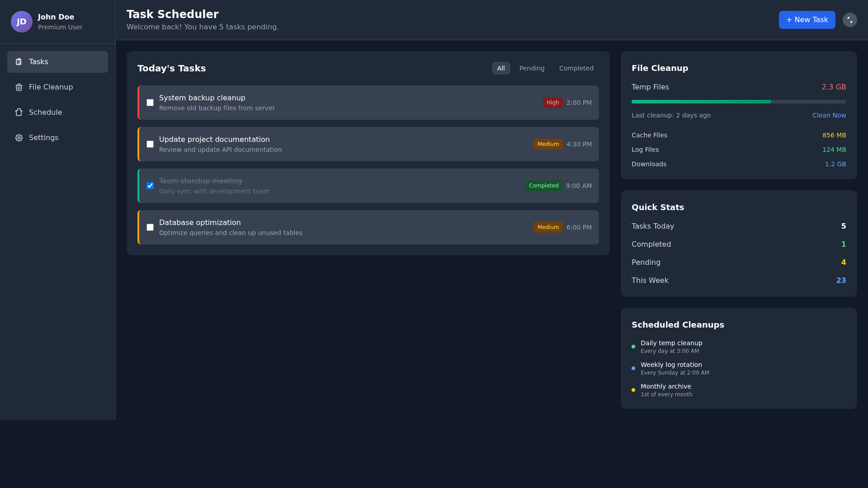This screenshot has width=868, height=488.
Task: Open File Cleanup from the sidebar
Action: coord(51,87)
